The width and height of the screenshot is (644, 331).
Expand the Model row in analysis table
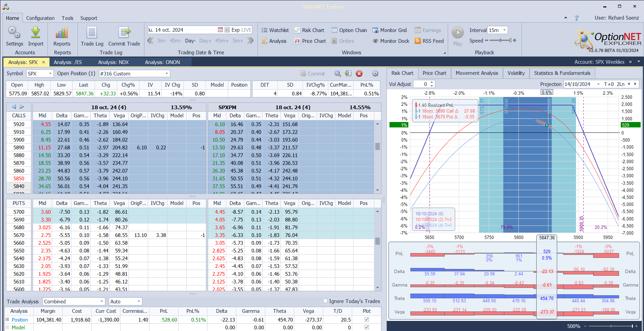(7, 327)
